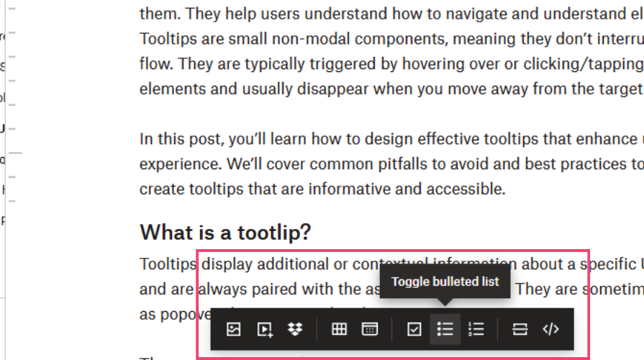Screen dimensions: 644x360
Task: Select the longest outline marker in left margin
Action: (x=15, y=153)
